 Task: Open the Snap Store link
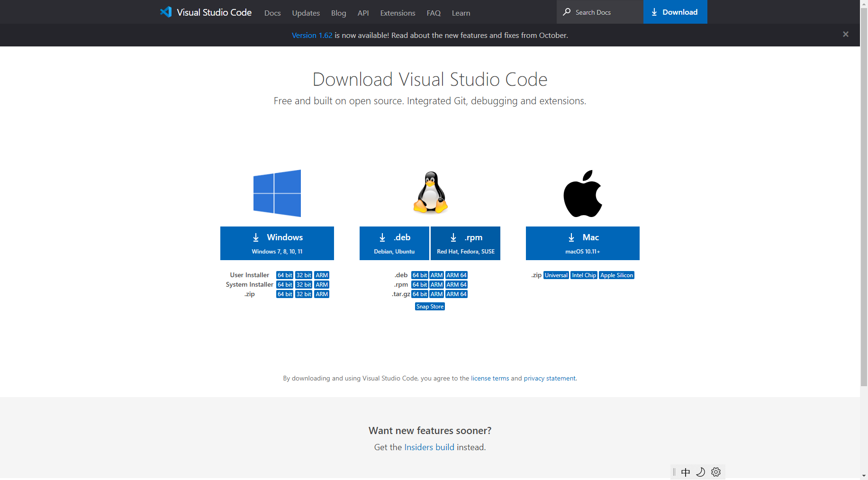click(x=430, y=307)
